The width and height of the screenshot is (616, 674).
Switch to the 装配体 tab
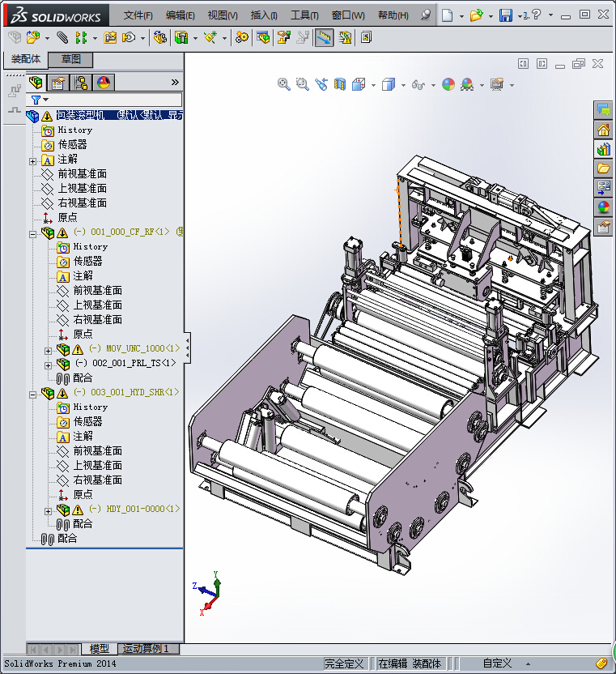point(25,59)
